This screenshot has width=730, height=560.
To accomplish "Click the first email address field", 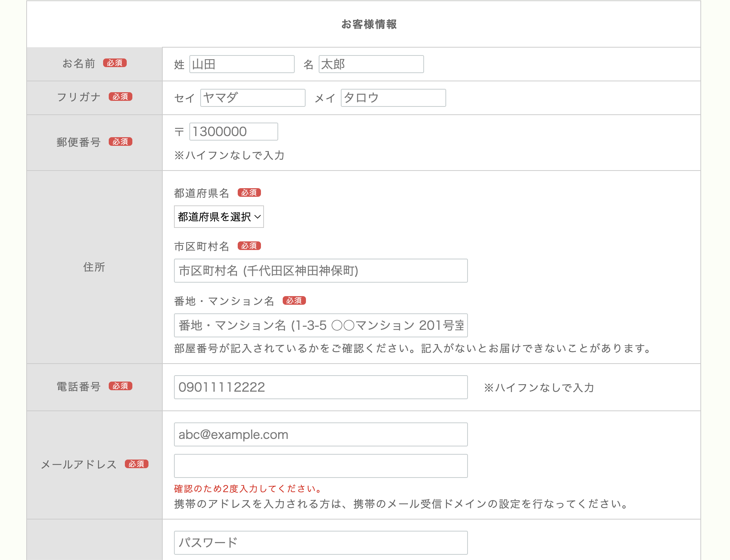I will (321, 434).
